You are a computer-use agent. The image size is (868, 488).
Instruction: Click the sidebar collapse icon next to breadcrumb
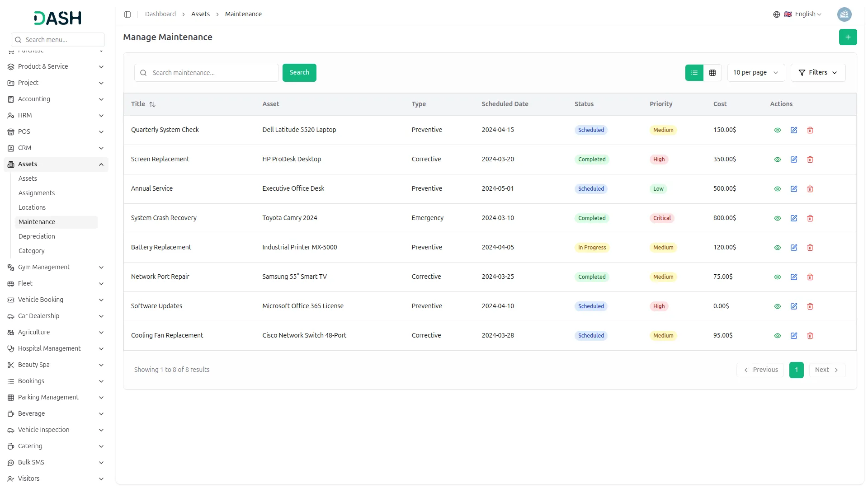(127, 14)
